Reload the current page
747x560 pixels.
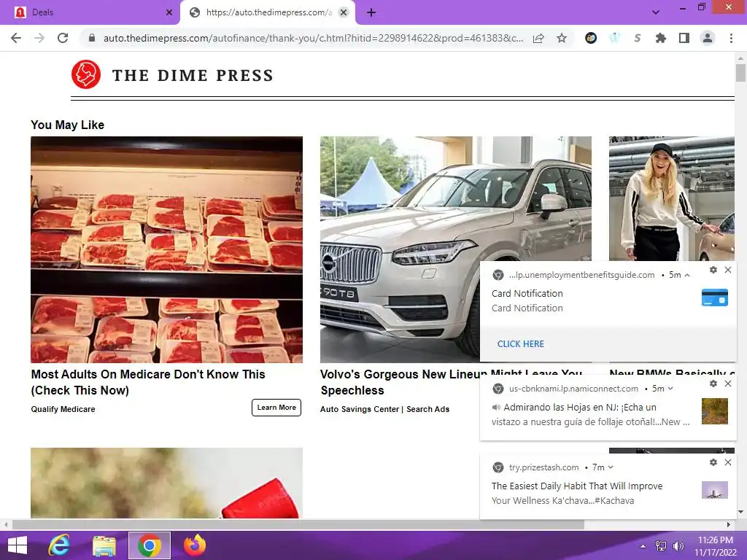coord(63,38)
